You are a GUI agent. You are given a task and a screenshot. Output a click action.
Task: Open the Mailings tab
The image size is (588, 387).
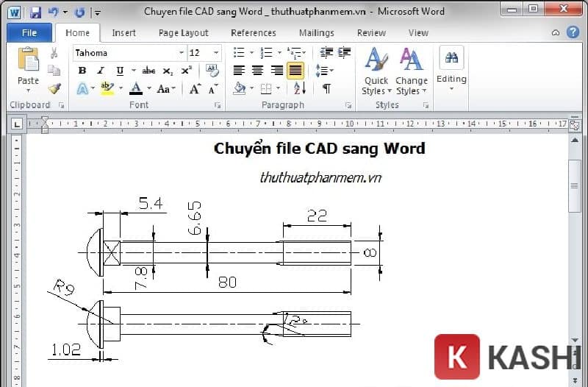pyautogui.click(x=317, y=33)
